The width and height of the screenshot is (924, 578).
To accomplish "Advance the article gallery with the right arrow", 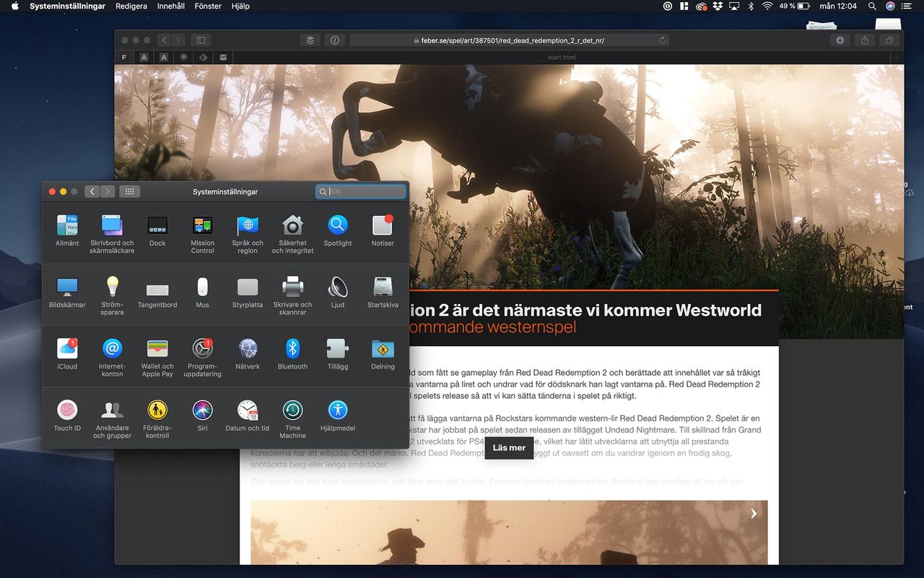I will [x=754, y=513].
